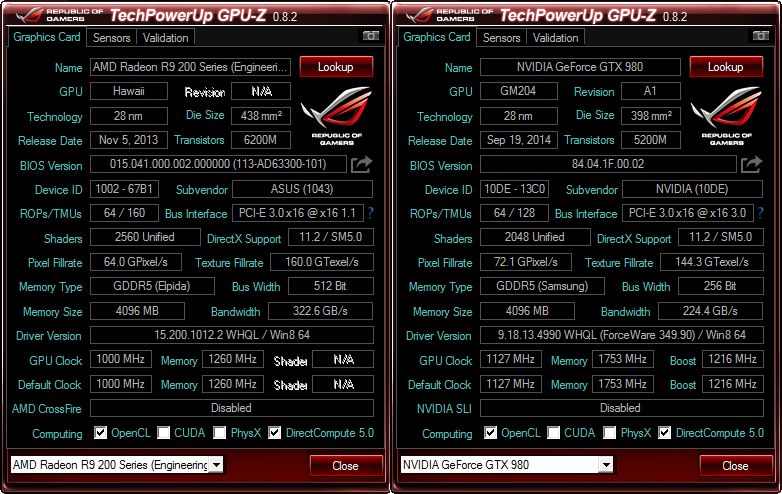
Task: Switch to Validation tab in AMD window
Action: [x=166, y=38]
